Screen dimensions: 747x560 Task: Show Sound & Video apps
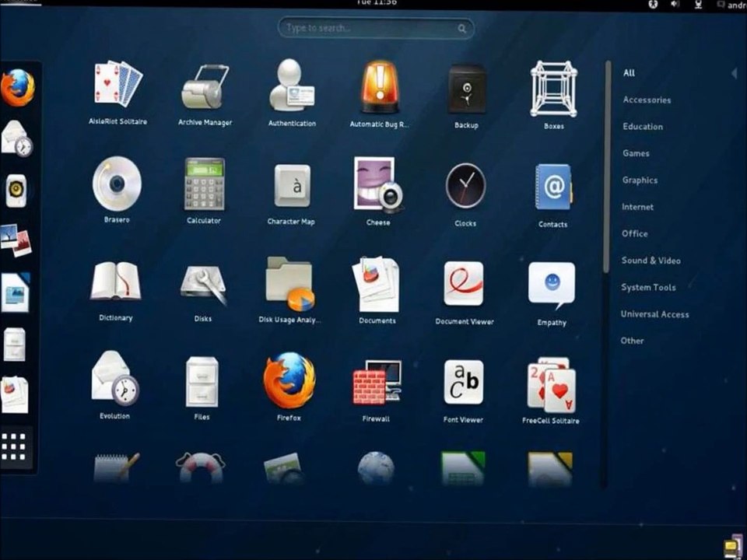pyautogui.click(x=651, y=261)
